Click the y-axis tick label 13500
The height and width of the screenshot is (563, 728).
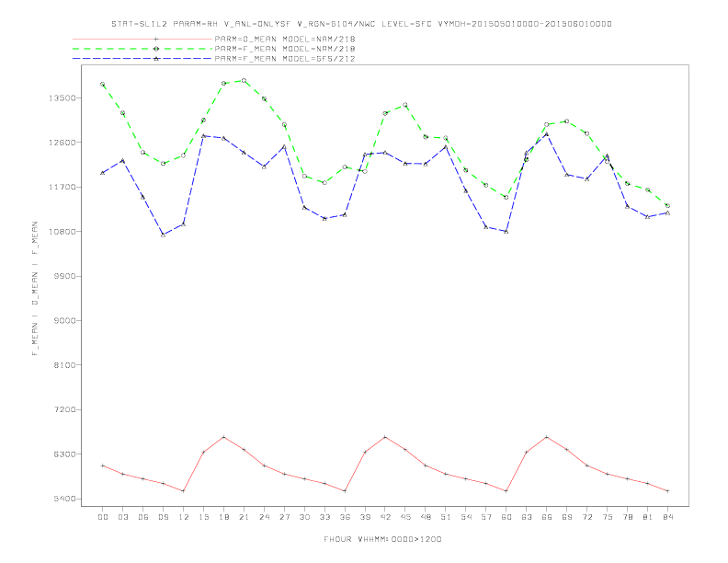[x=62, y=98]
